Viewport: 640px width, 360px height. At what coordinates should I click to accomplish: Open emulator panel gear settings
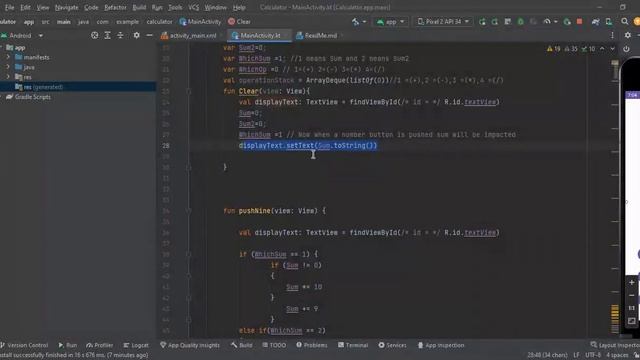pyautogui.click(x=628, y=36)
